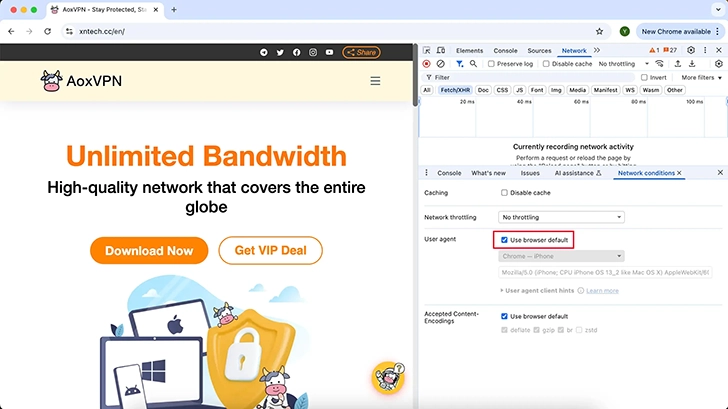Expand User agent client hints section
The height and width of the screenshot is (409, 728).
pos(537,291)
